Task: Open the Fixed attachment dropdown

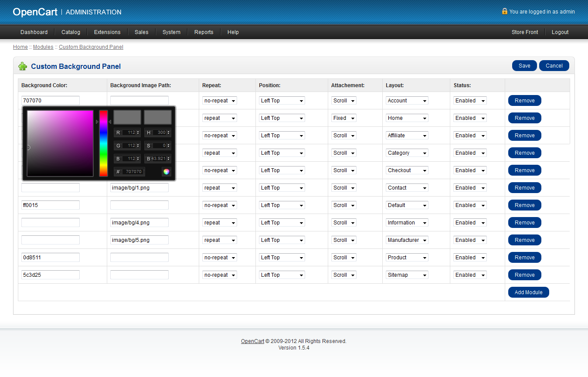Action: tap(344, 118)
